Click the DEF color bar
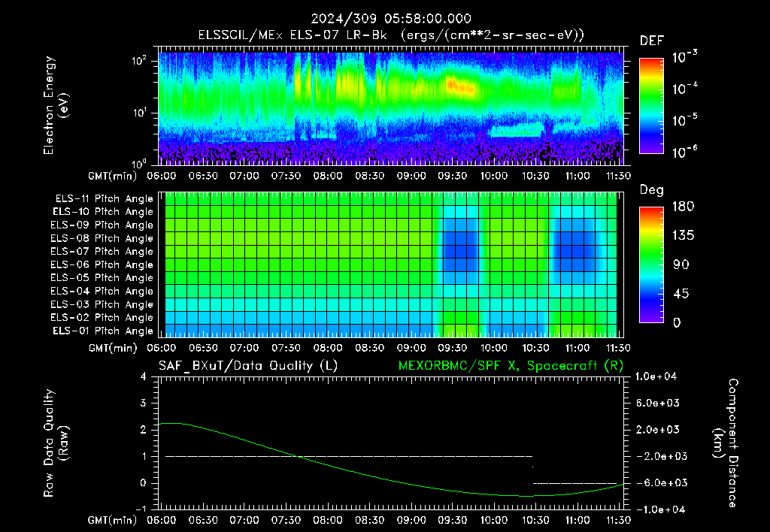770x532 pixels. pos(651,106)
